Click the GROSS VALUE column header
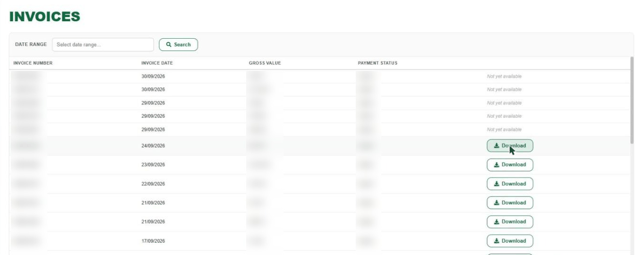 (265, 63)
